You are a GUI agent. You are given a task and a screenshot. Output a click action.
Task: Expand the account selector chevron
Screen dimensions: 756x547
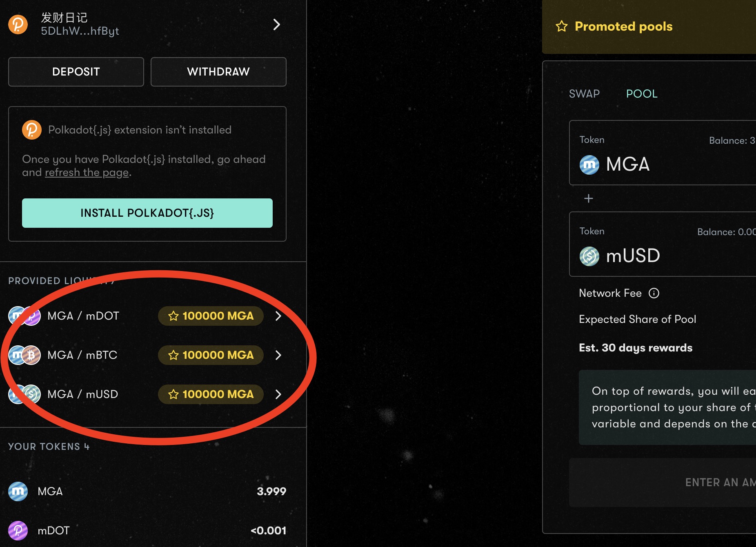(x=277, y=24)
